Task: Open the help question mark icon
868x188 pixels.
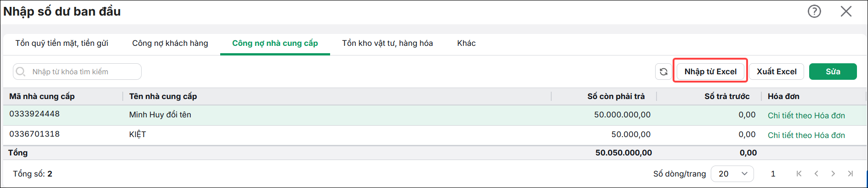Action: point(814,11)
